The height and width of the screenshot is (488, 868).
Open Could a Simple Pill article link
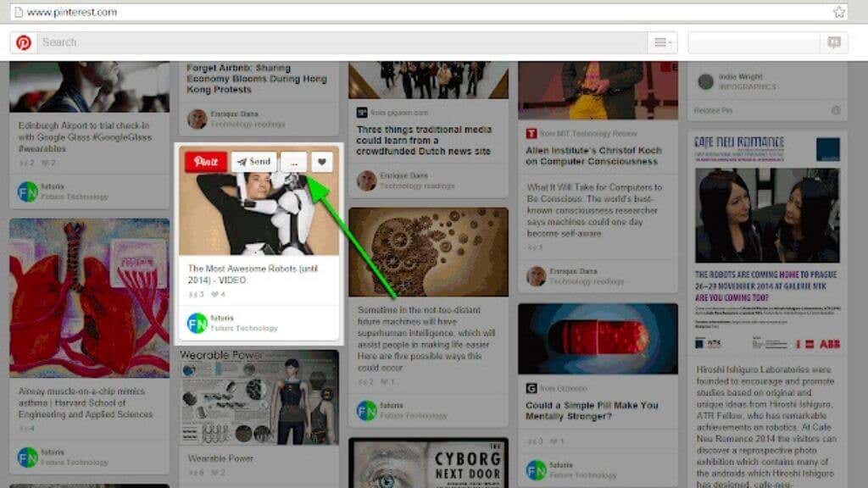[x=592, y=411]
